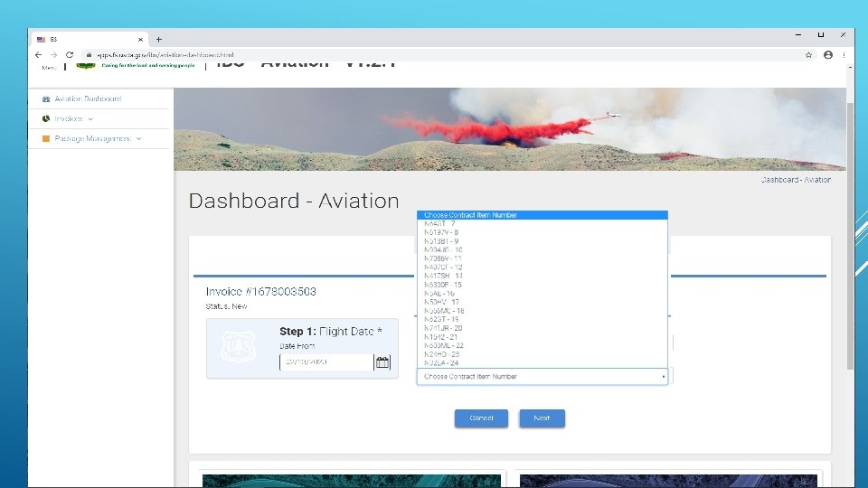Click the Cancel button
The height and width of the screenshot is (488, 868).
pos(481,418)
